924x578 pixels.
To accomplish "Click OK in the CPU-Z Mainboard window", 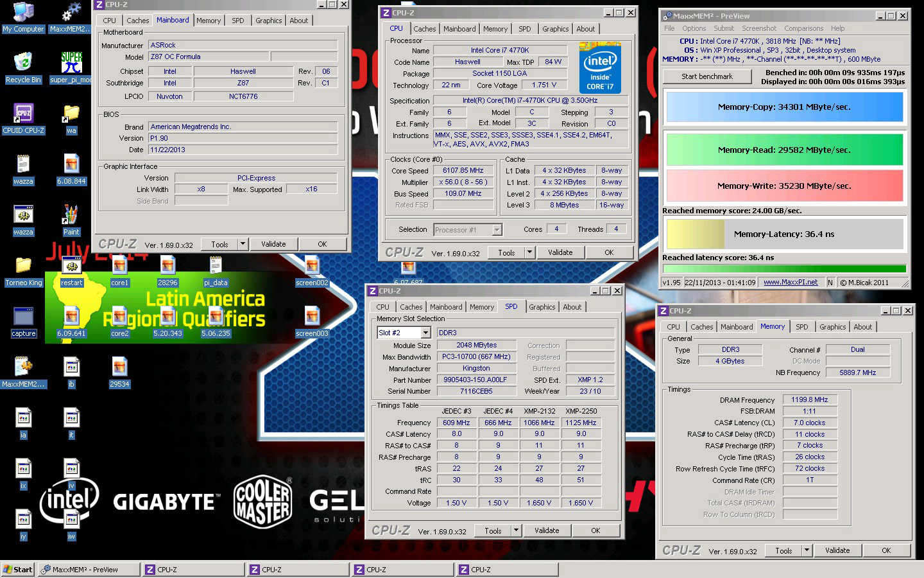I will coord(322,244).
